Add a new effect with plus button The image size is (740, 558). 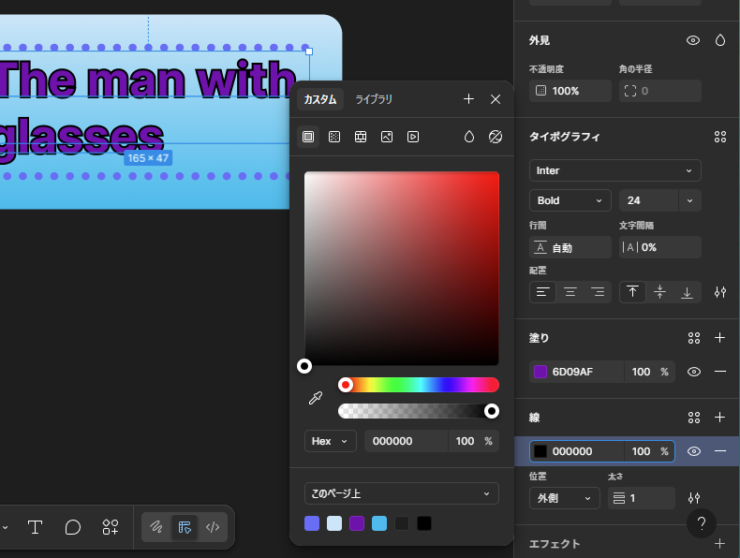[720, 544]
